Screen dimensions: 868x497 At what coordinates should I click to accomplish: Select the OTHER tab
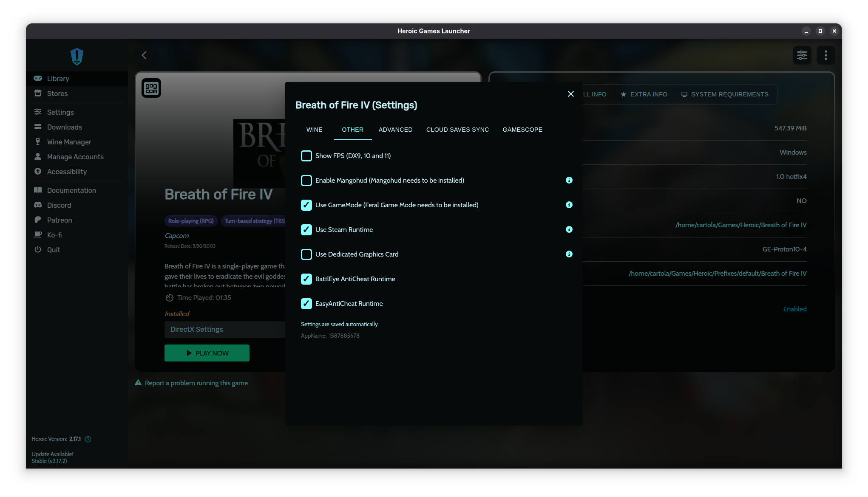coord(353,130)
